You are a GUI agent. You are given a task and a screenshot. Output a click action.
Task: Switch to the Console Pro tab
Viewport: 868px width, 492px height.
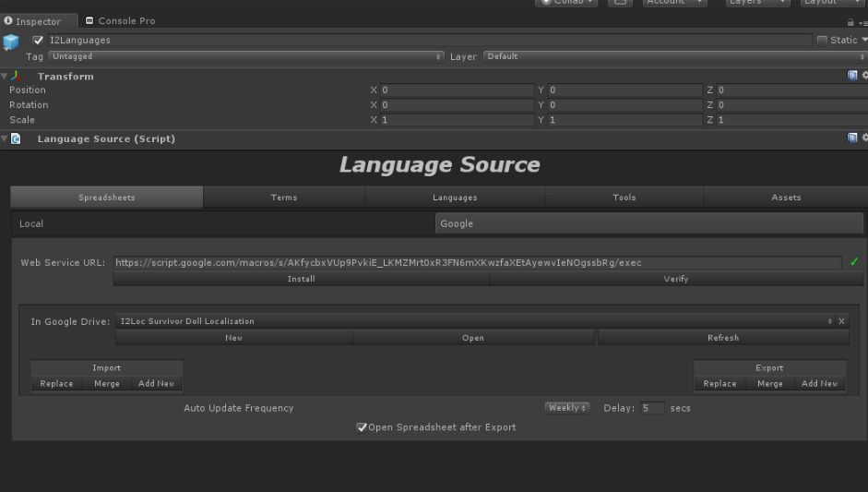click(x=120, y=20)
